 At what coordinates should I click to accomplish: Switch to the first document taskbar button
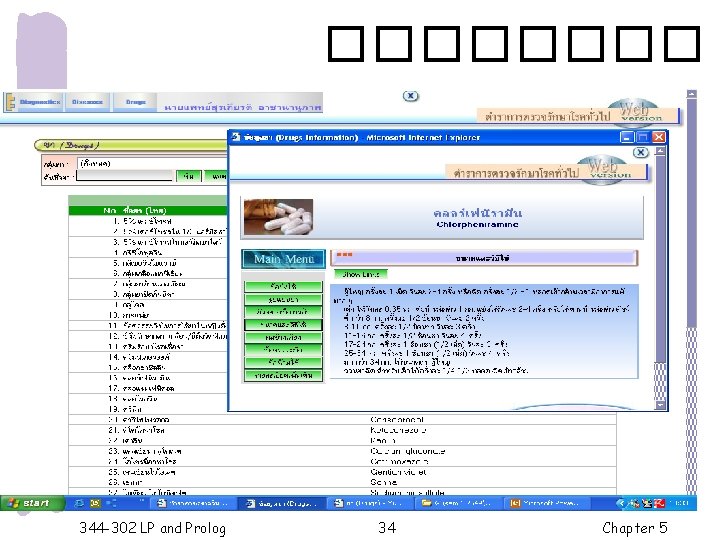[194, 503]
